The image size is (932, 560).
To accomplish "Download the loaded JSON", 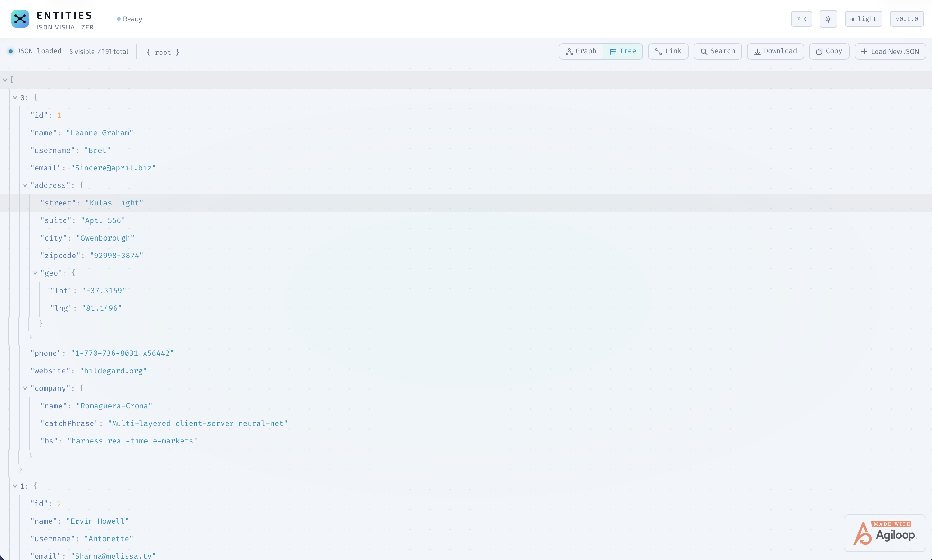I will 775,51.
